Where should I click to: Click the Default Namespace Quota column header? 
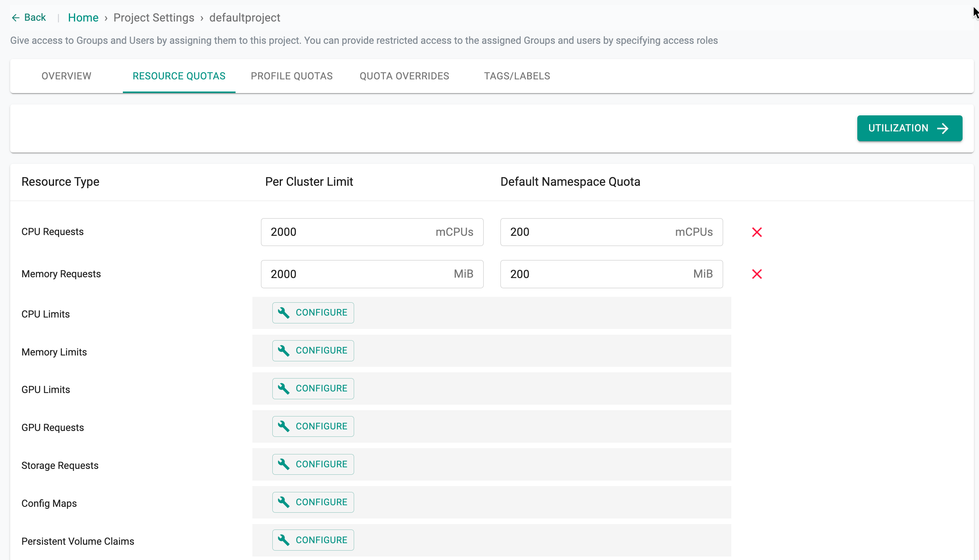point(570,182)
